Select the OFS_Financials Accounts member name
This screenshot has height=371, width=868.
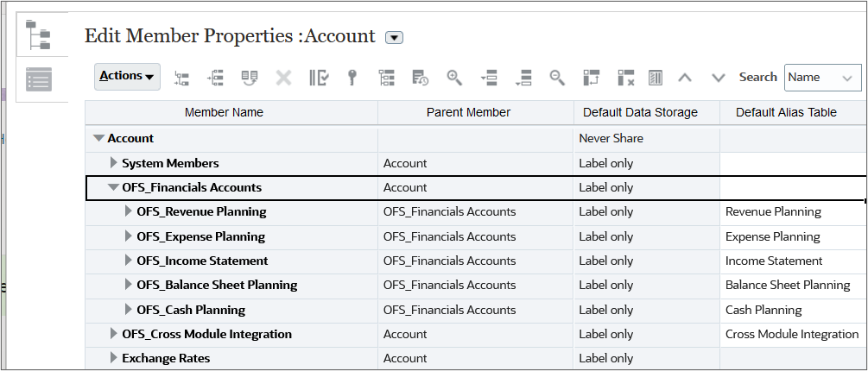192,188
